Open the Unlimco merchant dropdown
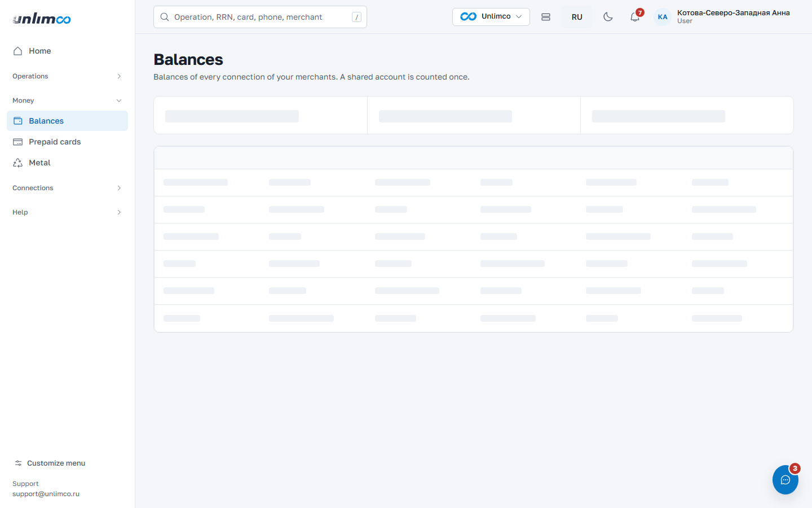This screenshot has height=508, width=812. pyautogui.click(x=491, y=16)
